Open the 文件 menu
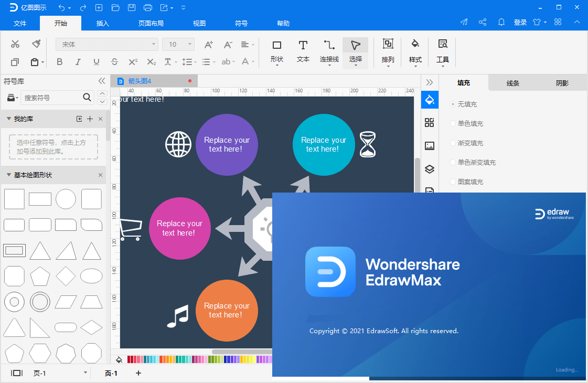Image resolution: width=588 pixels, height=383 pixels. pyautogui.click(x=20, y=23)
